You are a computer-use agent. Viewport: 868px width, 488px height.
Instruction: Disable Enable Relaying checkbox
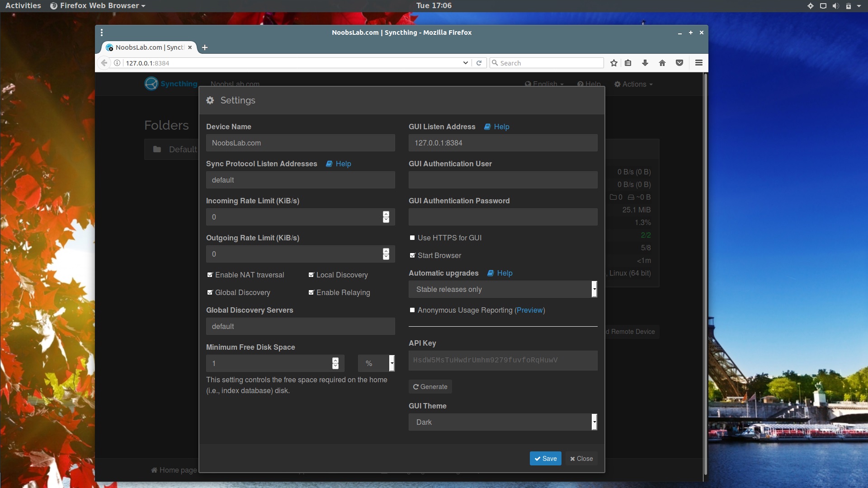tap(311, 292)
